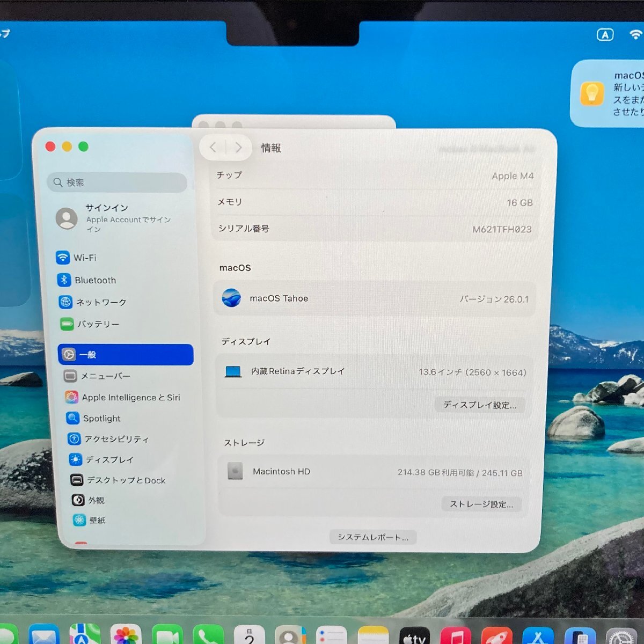The width and height of the screenshot is (644, 644).
Task: Click the Macintosh HD drive icon
Action: click(x=235, y=471)
